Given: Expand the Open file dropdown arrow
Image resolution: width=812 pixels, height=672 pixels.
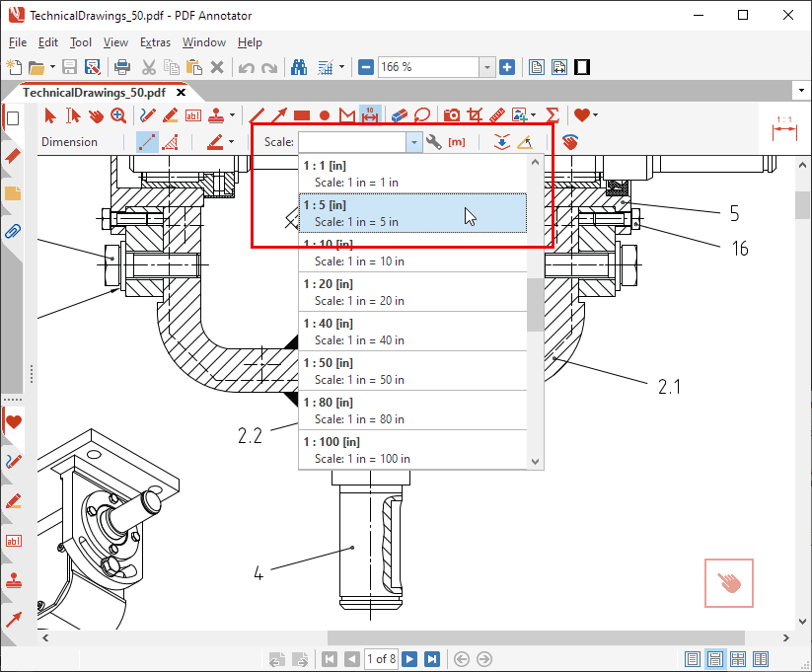Looking at the screenshot, I should point(52,67).
